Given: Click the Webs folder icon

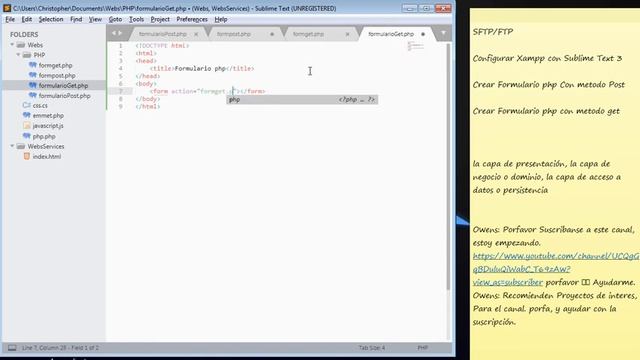Looking at the screenshot, I should (21, 45).
